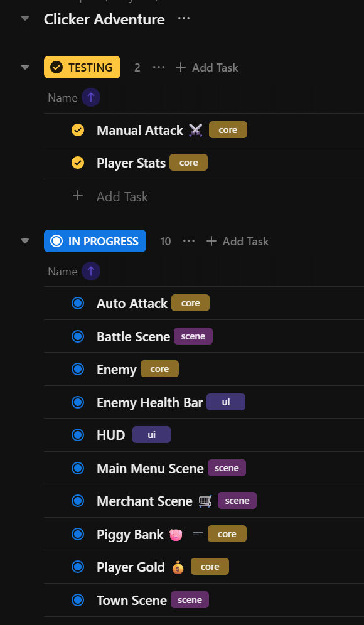Click the ui tag on Enemy Health Bar
The height and width of the screenshot is (625, 364).
[226, 402]
